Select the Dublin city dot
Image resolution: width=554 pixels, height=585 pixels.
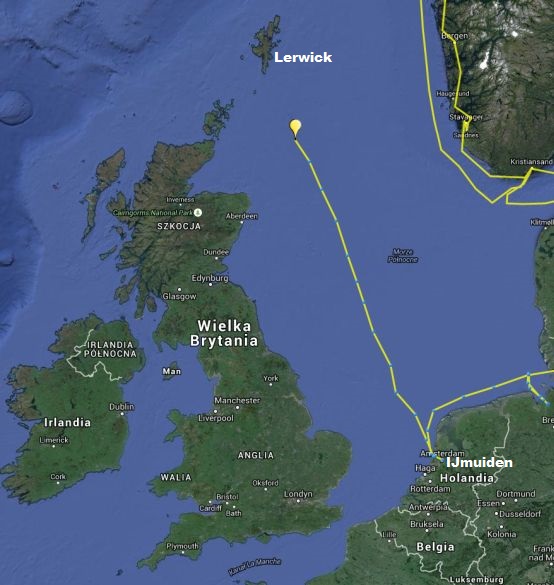pos(122,414)
